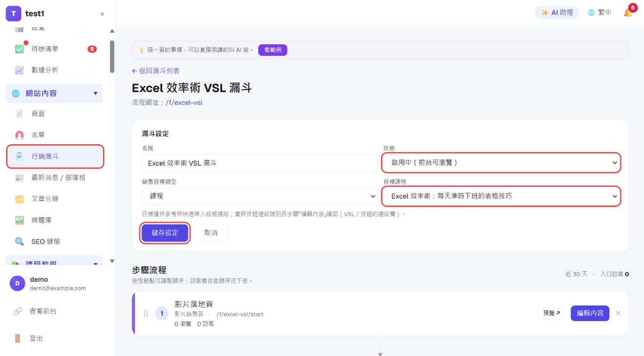Collapse the sidebar with the double chevron
This screenshot has width=644, height=356.
(x=102, y=14)
